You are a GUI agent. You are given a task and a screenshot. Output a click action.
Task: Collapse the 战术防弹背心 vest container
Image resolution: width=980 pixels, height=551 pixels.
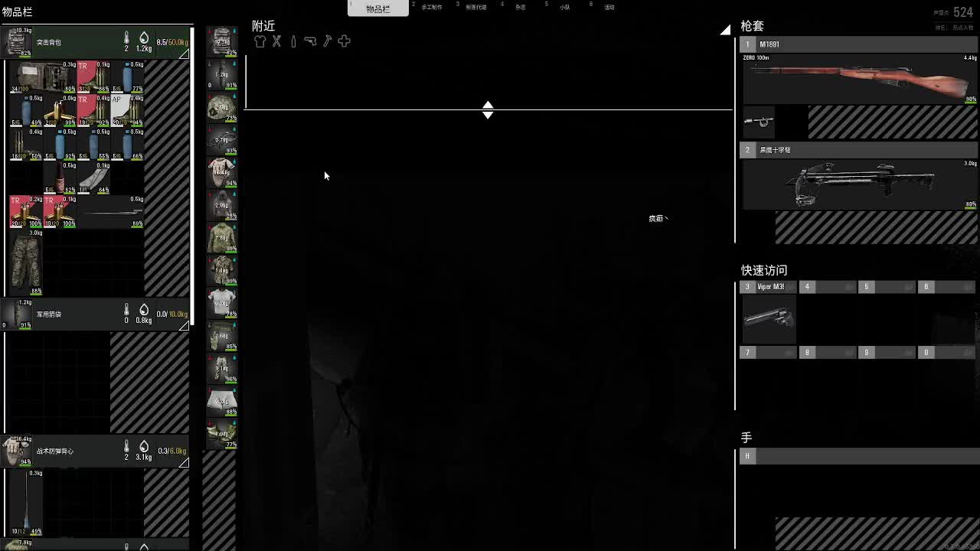coord(184,462)
